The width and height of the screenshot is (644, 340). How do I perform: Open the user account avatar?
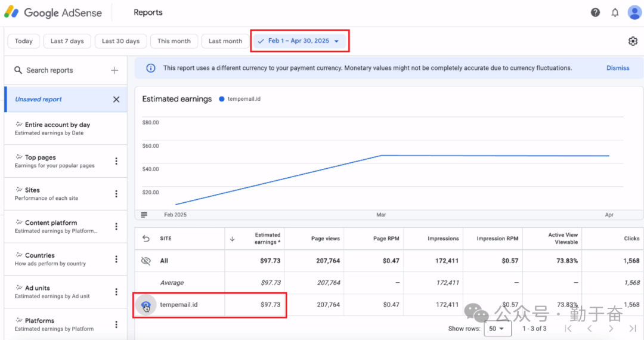point(634,13)
